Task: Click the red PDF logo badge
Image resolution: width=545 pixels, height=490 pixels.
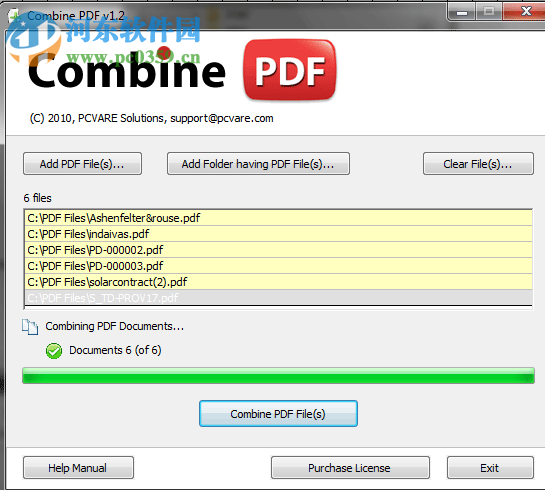Action: [290, 70]
